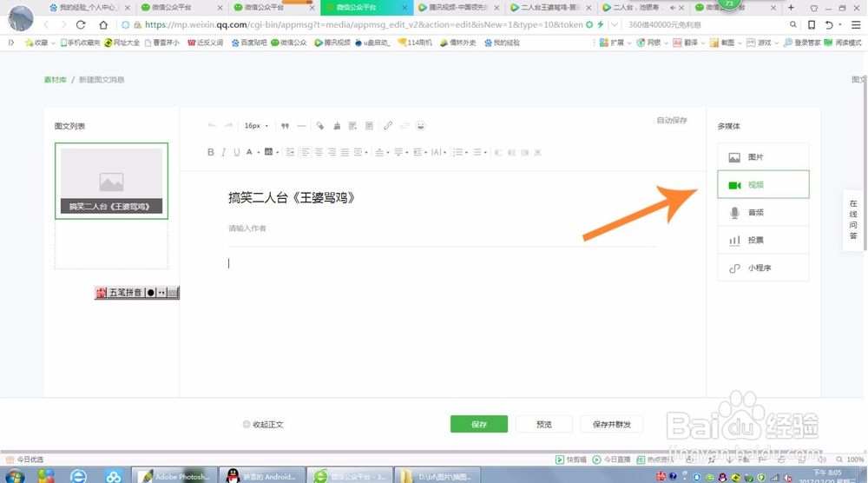Open the background highlight color dropdown
The width and height of the screenshot is (868, 483).
278,153
